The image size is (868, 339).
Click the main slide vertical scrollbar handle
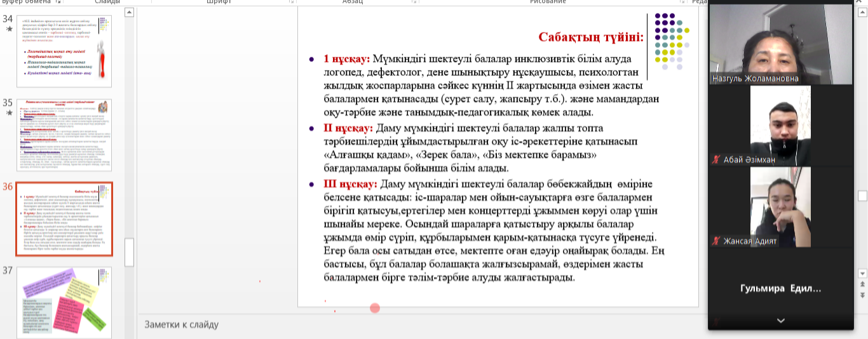pyautogui.click(x=862, y=195)
